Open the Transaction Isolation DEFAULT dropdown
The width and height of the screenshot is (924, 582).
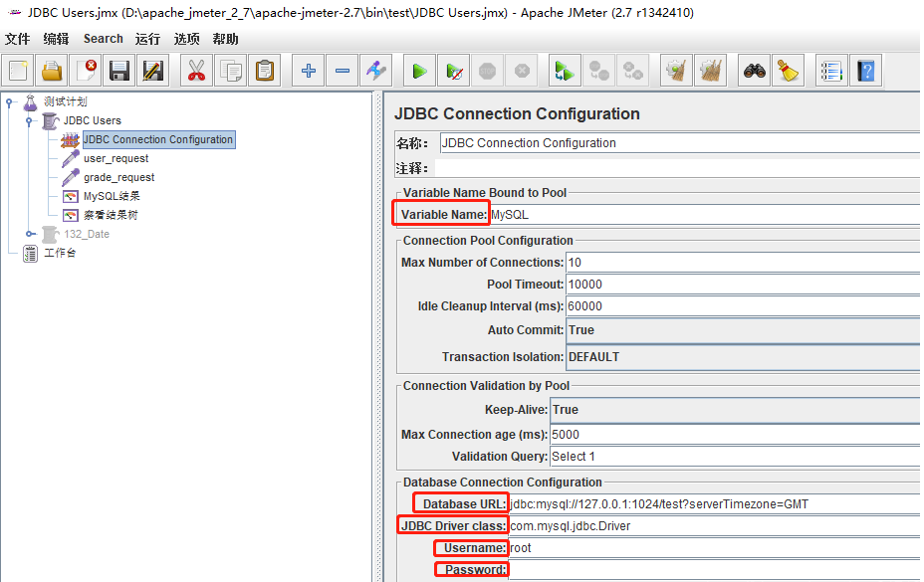point(742,357)
